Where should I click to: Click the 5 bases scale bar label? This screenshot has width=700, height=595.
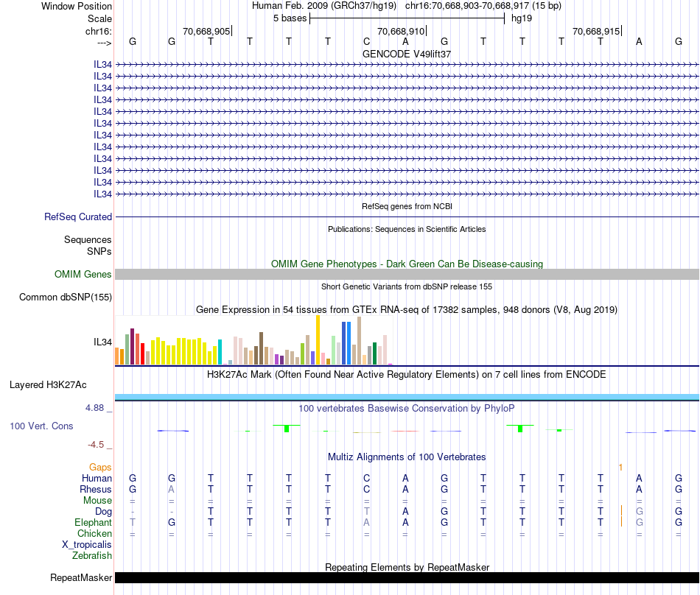(290, 18)
